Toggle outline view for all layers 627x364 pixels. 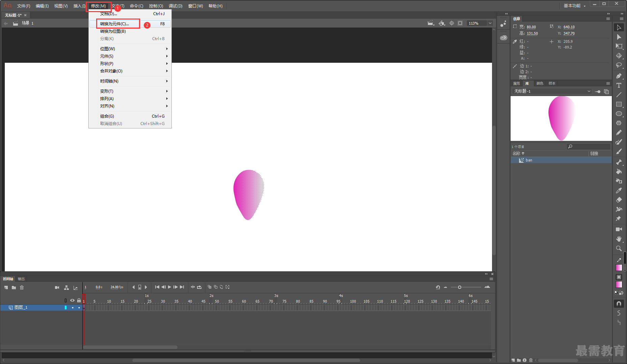pyautogui.click(x=65, y=300)
